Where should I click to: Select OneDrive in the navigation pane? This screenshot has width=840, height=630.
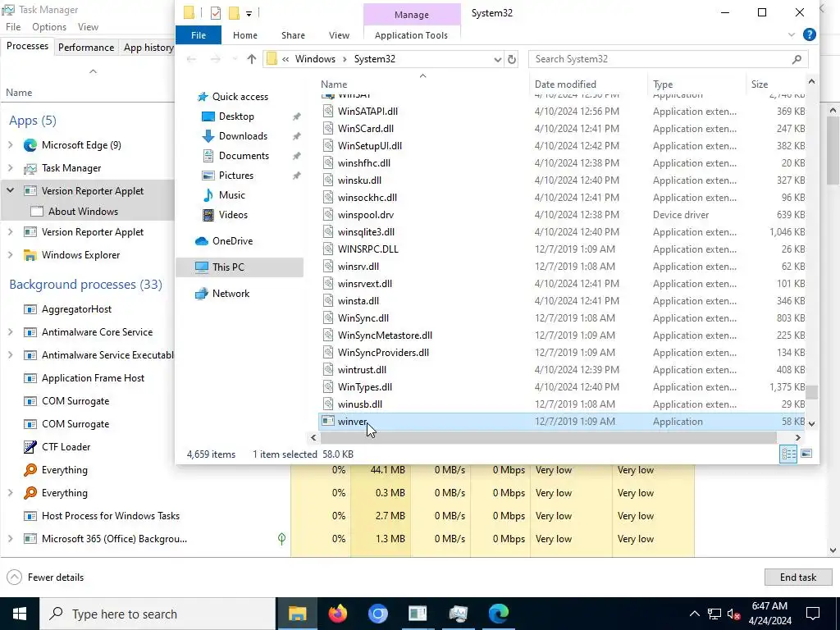coord(232,241)
